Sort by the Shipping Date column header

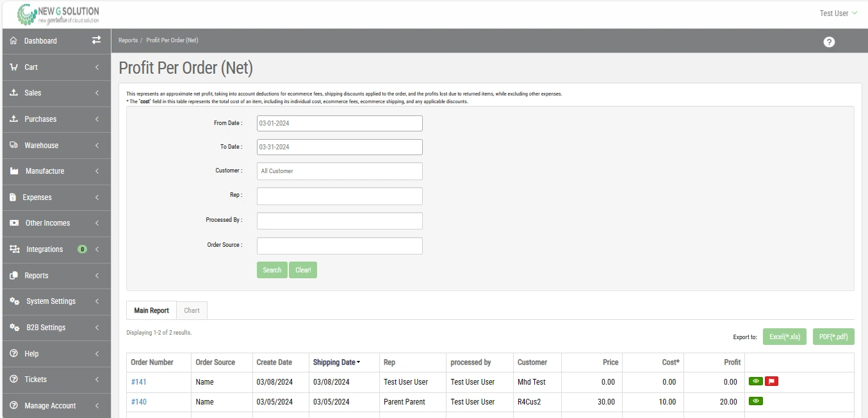pos(336,362)
